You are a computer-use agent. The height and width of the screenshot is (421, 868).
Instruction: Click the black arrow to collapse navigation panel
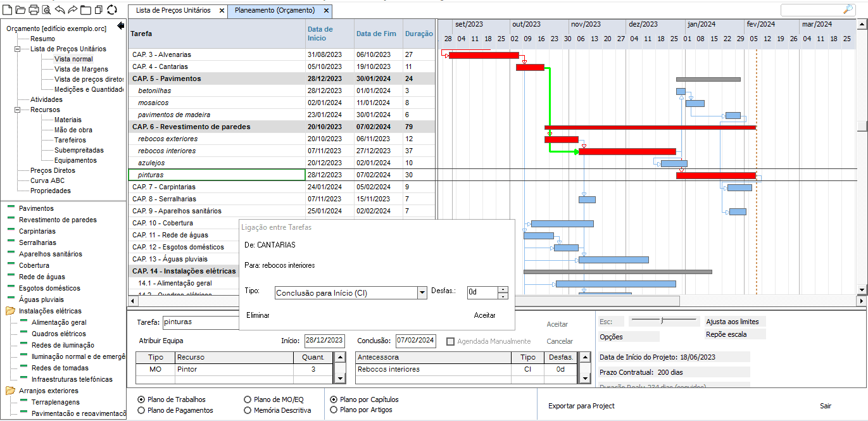tap(121, 26)
